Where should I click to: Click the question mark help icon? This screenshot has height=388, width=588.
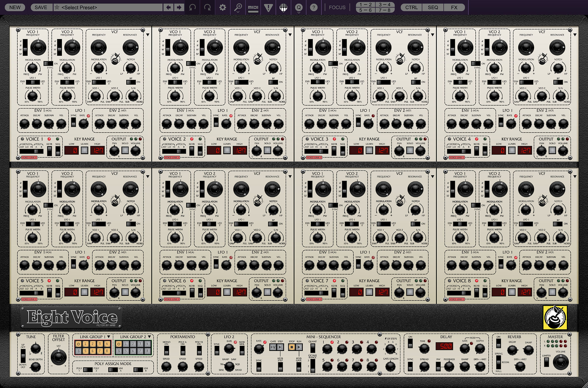point(314,7)
